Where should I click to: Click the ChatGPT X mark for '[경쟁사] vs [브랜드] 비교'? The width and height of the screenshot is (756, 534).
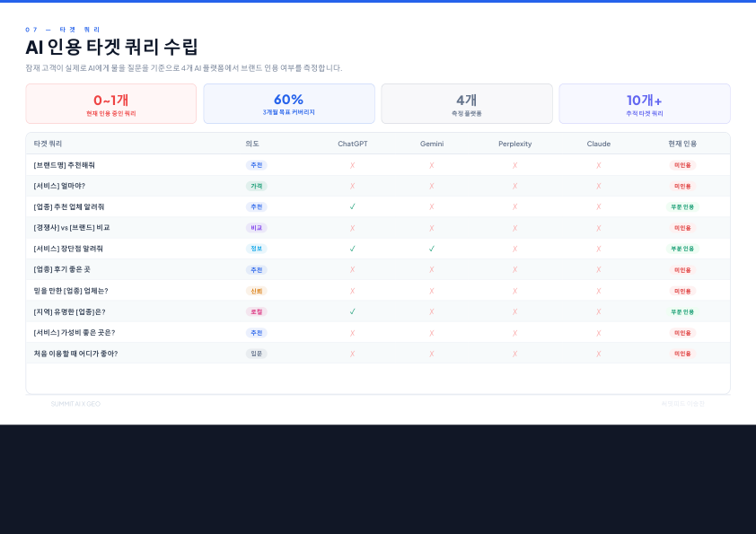click(353, 228)
